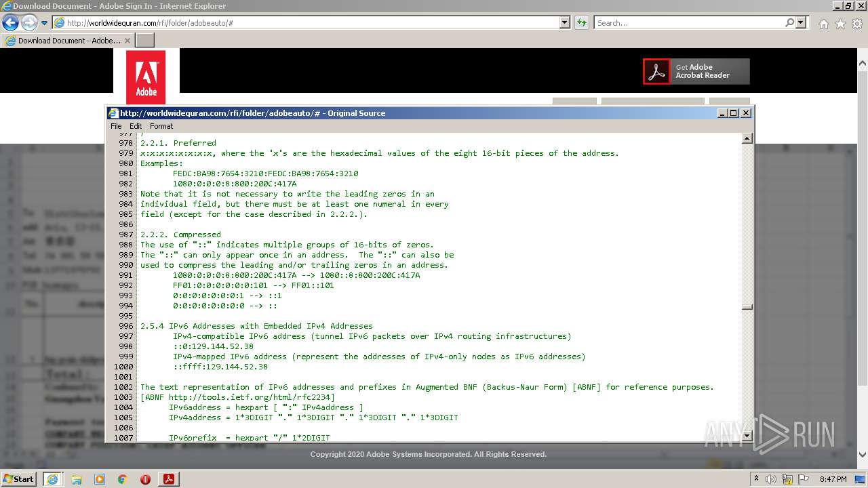Click the Original Source title bar icon
Viewport: 868px width, 488px height.
pyautogui.click(x=114, y=113)
